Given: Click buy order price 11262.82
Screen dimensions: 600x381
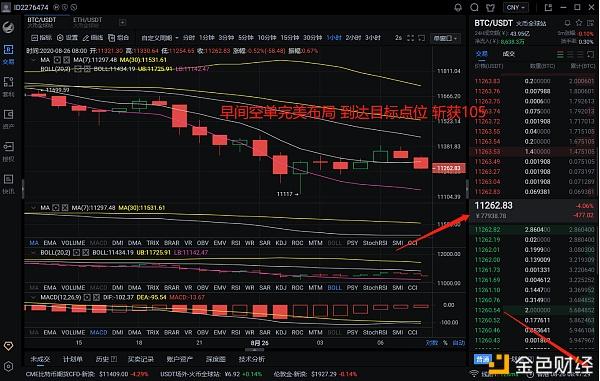Looking at the screenshot, I should (487, 230).
